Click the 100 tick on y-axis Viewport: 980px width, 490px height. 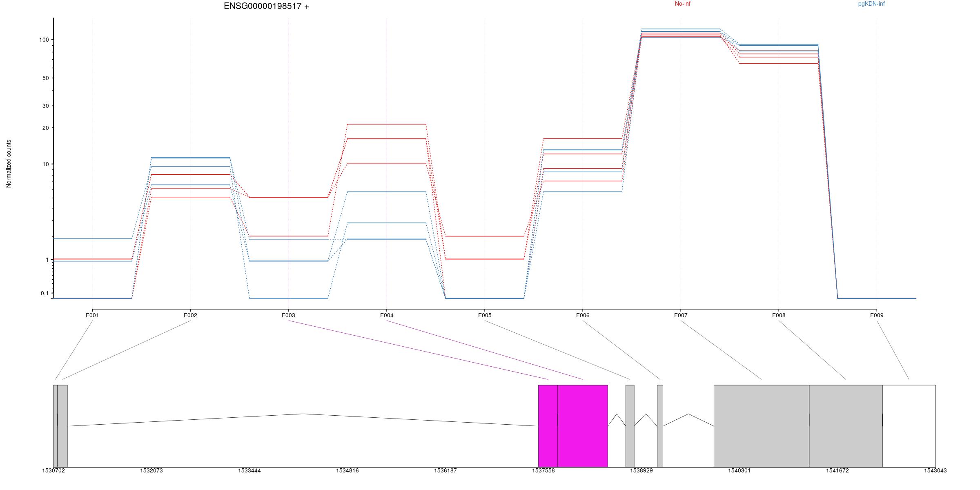pos(44,40)
